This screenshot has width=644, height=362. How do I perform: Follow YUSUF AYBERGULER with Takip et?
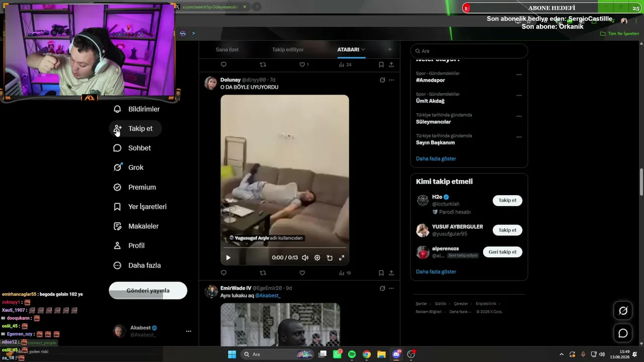507,230
